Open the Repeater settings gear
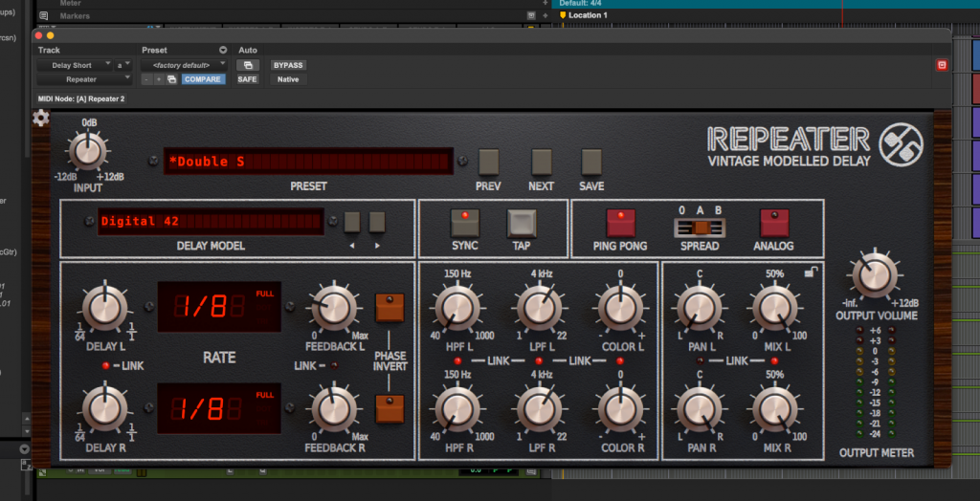 coord(40,118)
